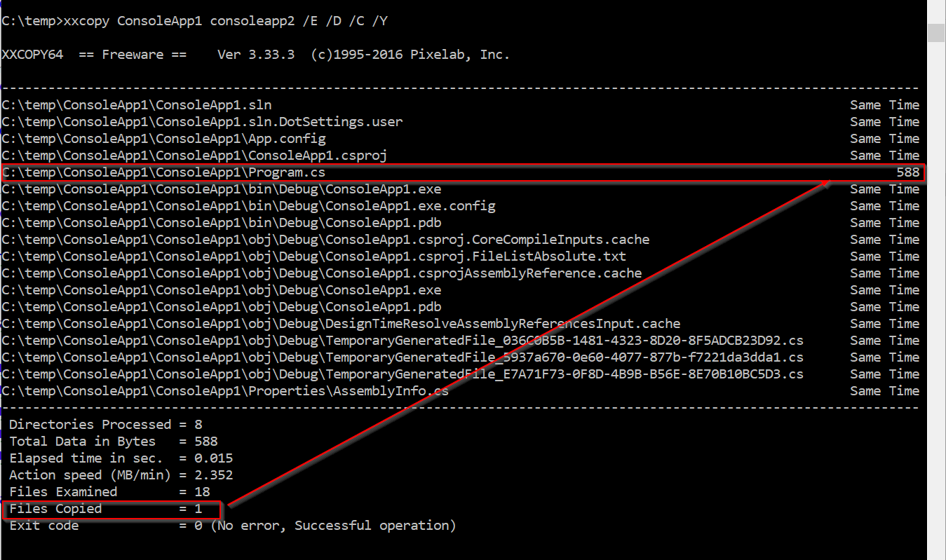946x560 pixels.
Task: Click the boxed Files Copied result
Action: click(x=113, y=510)
